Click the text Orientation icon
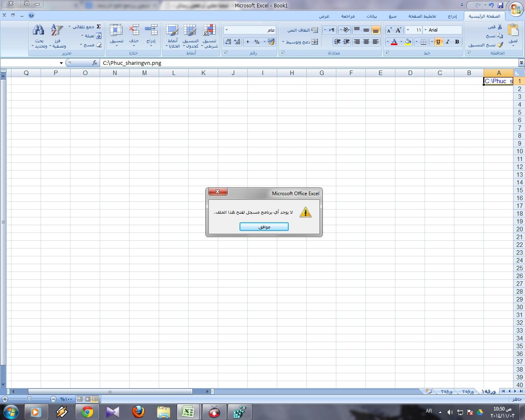This screenshot has height=420, width=525. coord(346,30)
